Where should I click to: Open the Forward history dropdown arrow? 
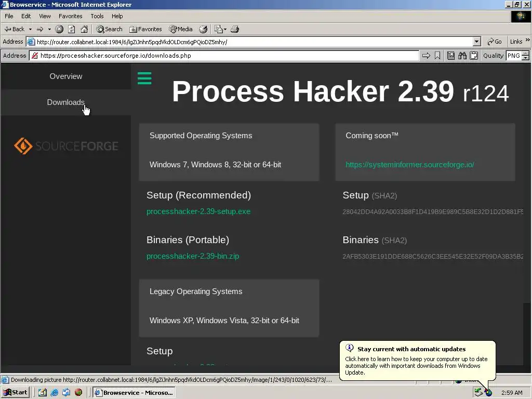pos(49,29)
